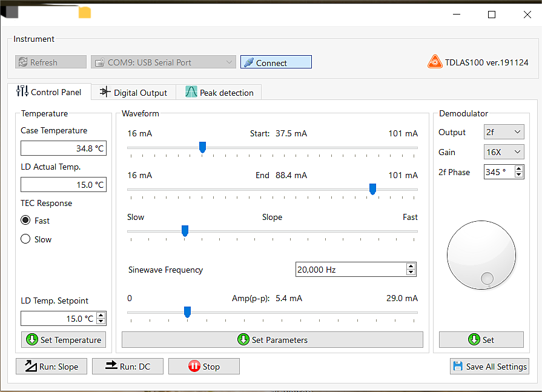Click the Sinewave Frequency input field
Image resolution: width=542 pixels, height=392 pixels.
pos(350,270)
